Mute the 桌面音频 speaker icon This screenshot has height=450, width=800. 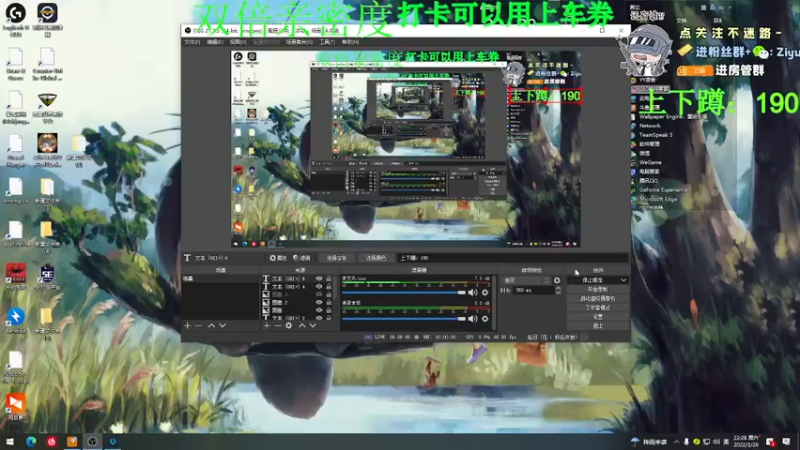point(473,318)
